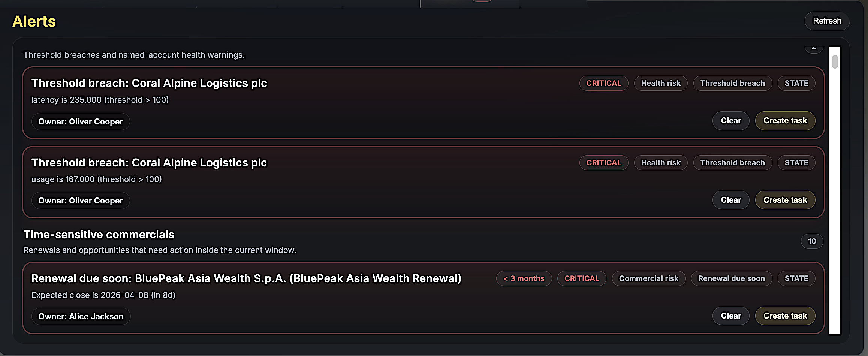Click Owner: Oliver Cooper on latency alert
Image resolution: width=868 pixels, height=356 pixels.
[x=80, y=121]
